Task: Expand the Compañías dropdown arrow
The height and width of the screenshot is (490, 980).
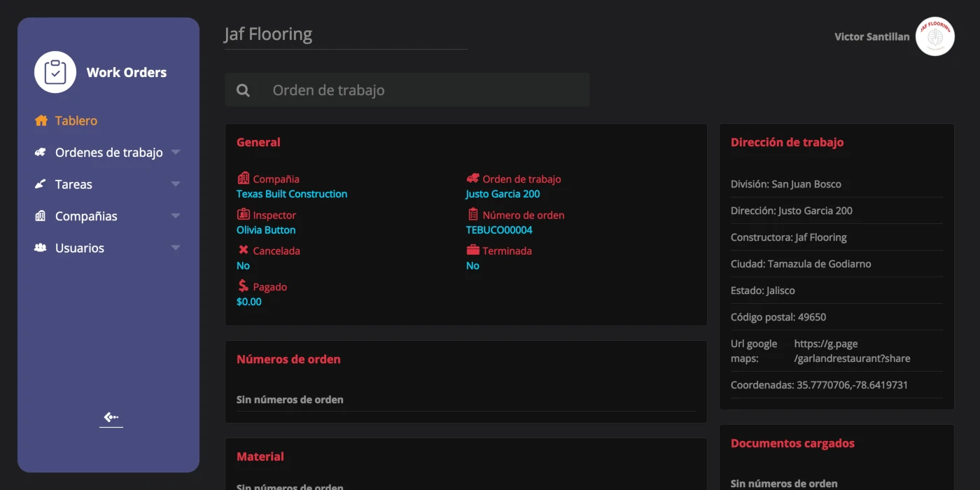Action: 176,216
